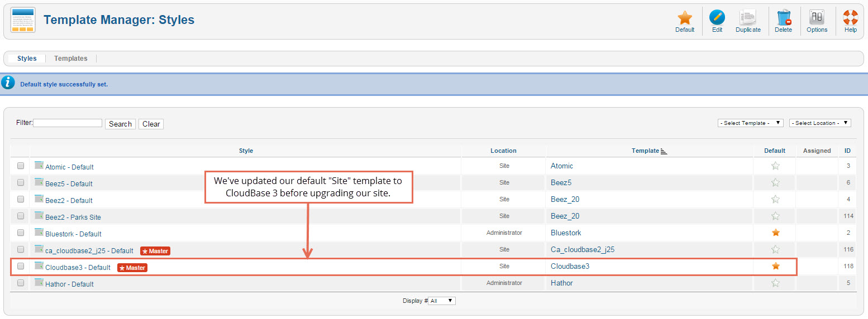
Task: Click into the Filter text field
Action: [x=68, y=123]
